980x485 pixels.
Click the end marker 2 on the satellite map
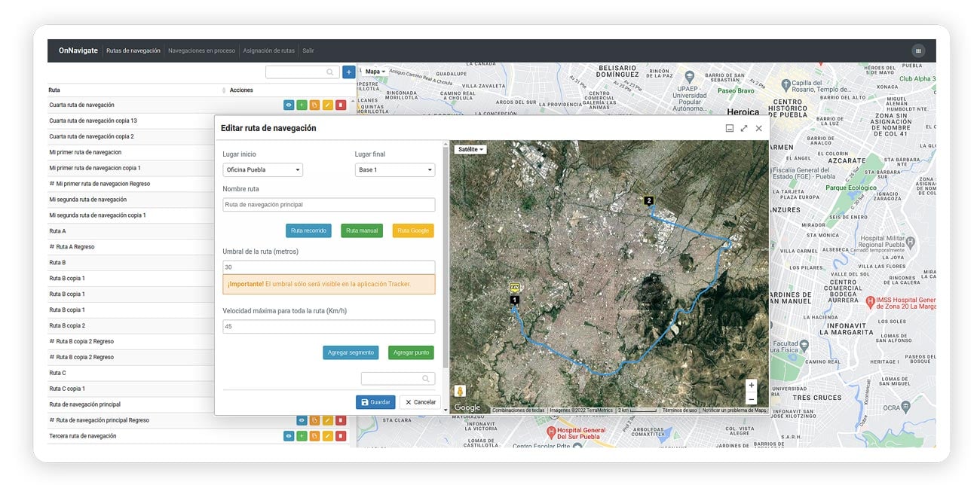(x=648, y=200)
